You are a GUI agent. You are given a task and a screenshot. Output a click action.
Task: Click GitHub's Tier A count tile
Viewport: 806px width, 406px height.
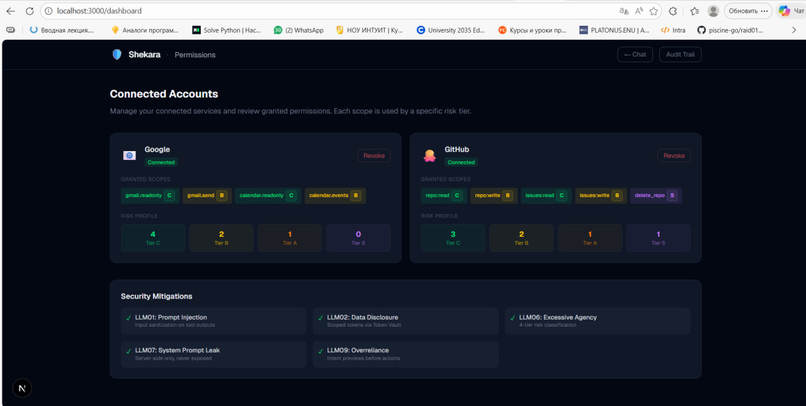[x=590, y=238]
